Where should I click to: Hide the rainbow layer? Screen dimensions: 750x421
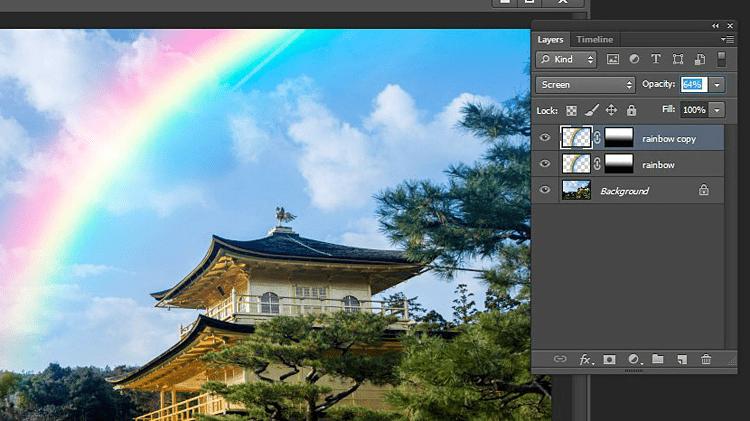pos(545,164)
